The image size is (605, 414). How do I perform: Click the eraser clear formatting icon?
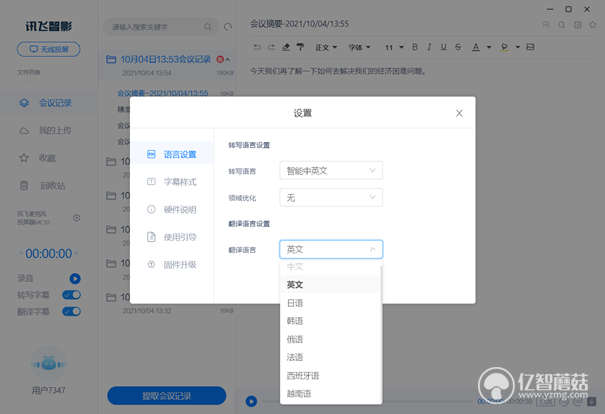point(286,47)
